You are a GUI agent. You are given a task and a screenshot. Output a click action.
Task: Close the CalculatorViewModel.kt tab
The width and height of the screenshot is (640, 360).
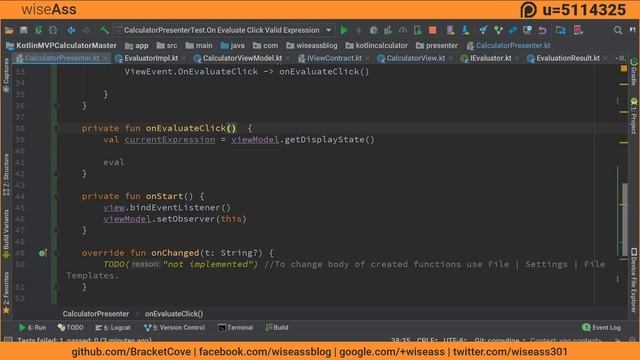[288, 59]
